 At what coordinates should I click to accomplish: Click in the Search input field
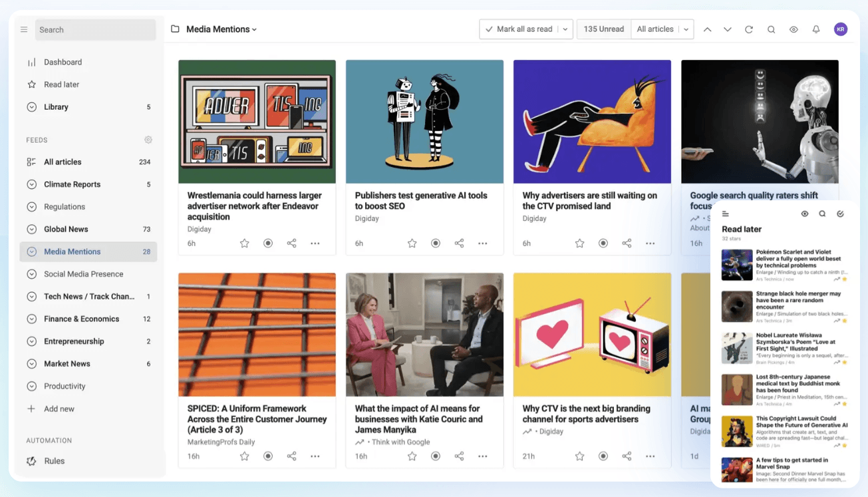click(96, 30)
